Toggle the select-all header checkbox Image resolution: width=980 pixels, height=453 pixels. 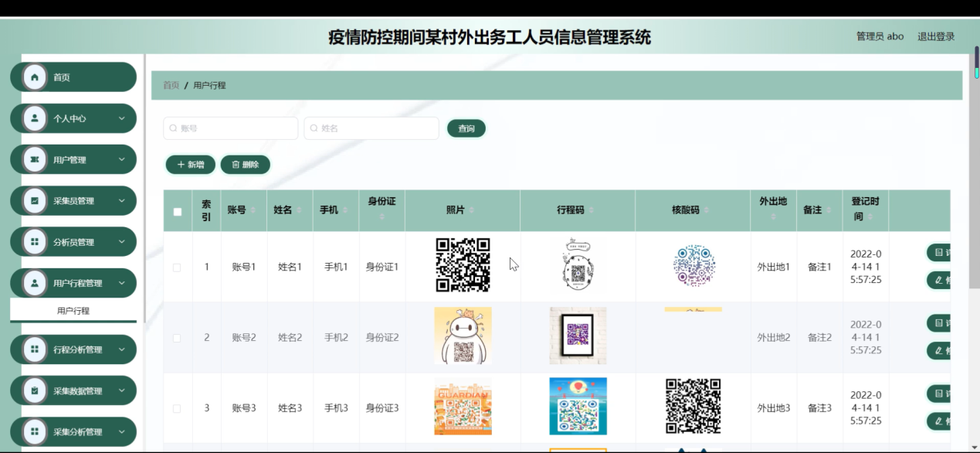178,211
